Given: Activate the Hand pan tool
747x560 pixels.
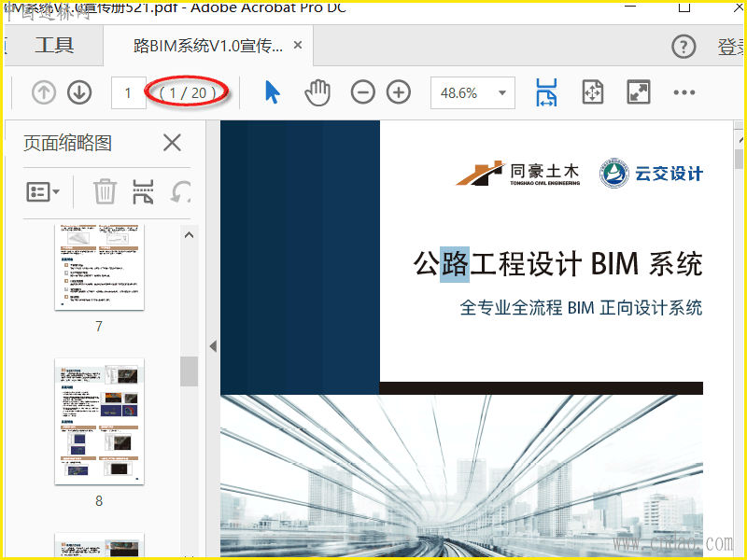Looking at the screenshot, I should pyautogui.click(x=317, y=92).
